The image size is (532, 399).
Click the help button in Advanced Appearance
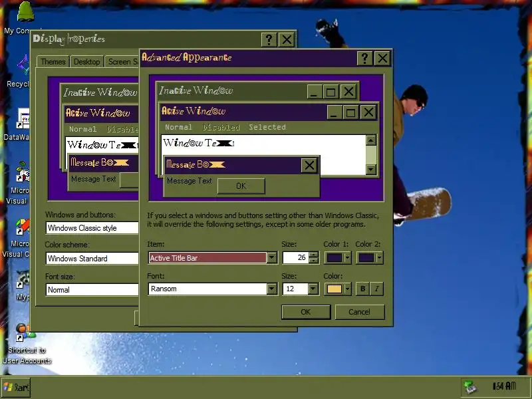364,59
